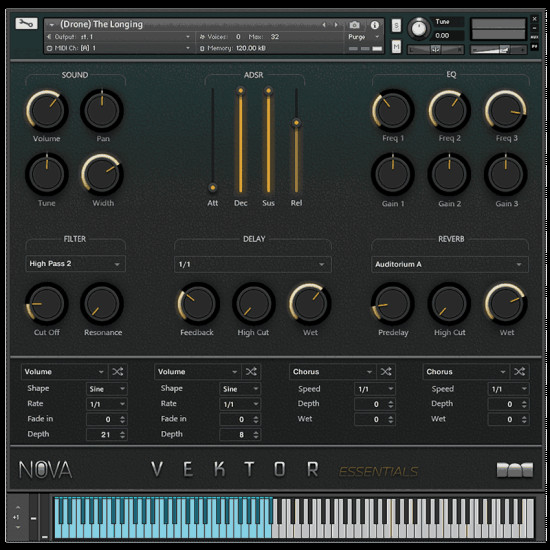
Task: Open the first modulator Shape Sine dropdown
Action: (x=107, y=389)
